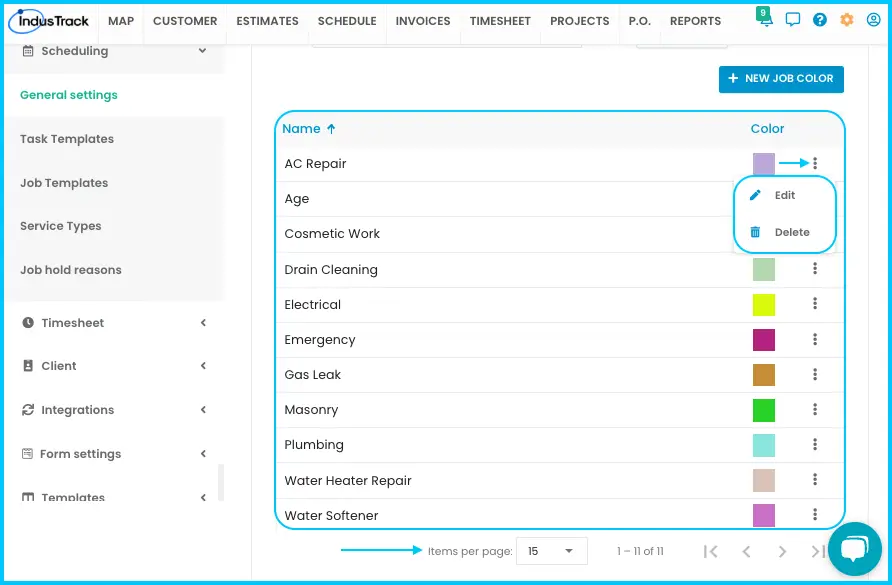
Task: Expand the Integrations sidebar section chevron
Action: click(x=203, y=410)
